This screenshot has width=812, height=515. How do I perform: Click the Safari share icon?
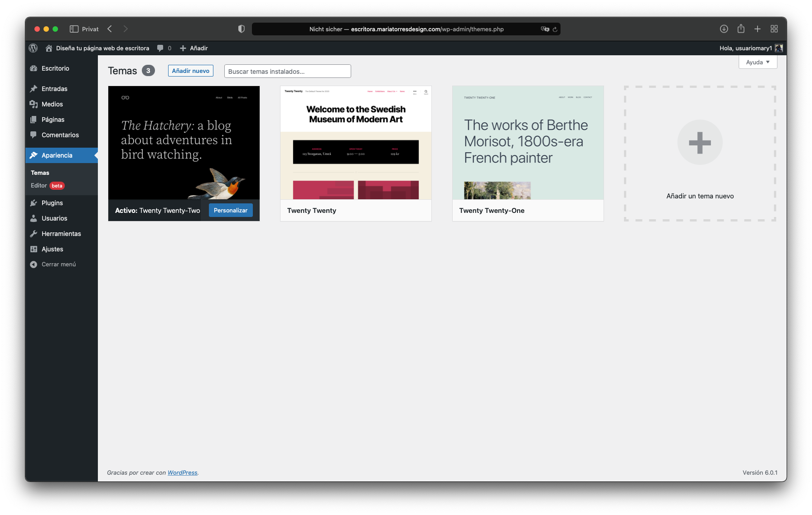coord(741,29)
